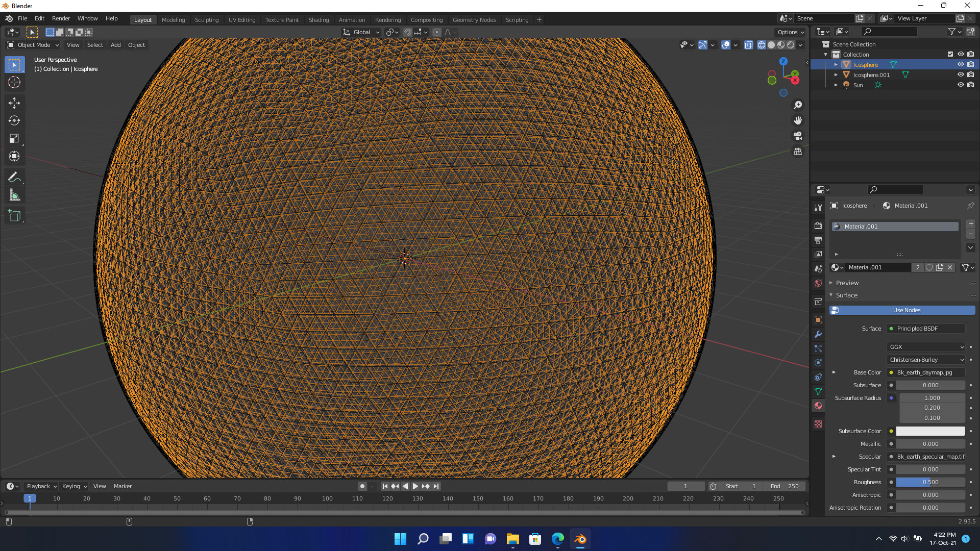Open Object Mode dropdown
The height and width of the screenshot is (551, 980).
tap(33, 45)
